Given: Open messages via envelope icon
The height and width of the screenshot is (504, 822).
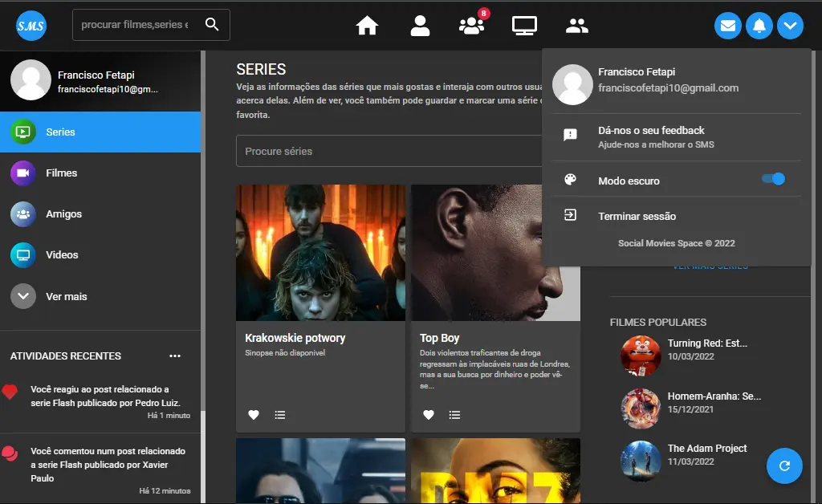Looking at the screenshot, I should click(x=727, y=25).
